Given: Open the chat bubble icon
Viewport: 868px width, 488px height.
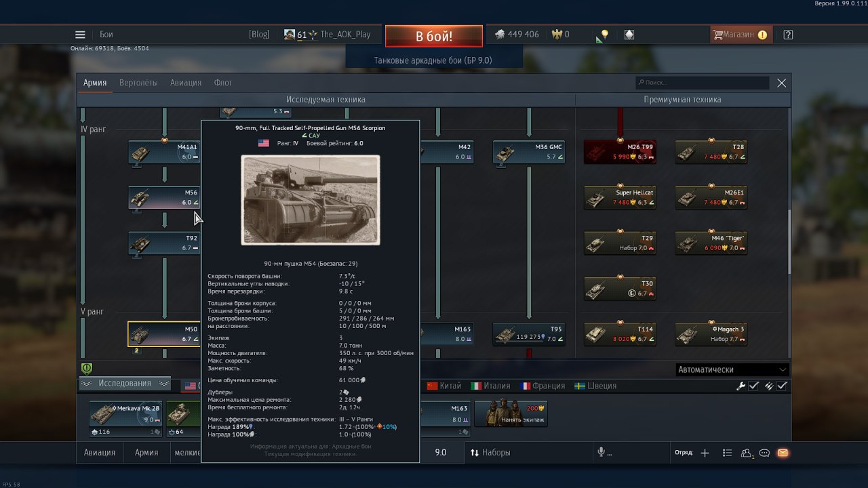Looking at the screenshot, I should point(764,453).
